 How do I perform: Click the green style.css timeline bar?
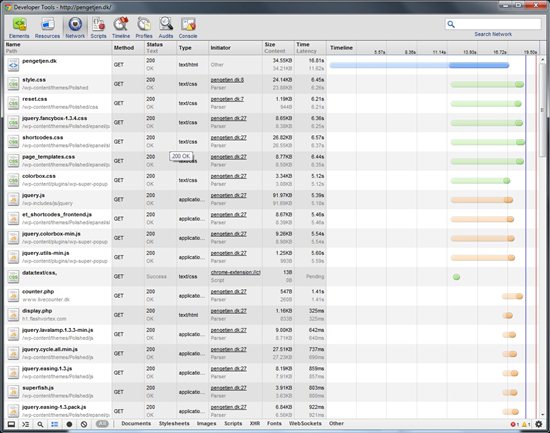click(487, 85)
